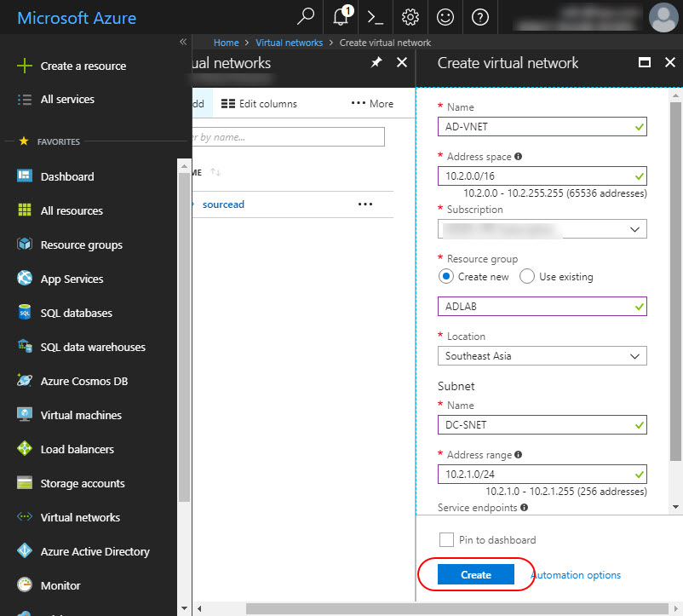Click the Address space field 10.2.0.0/16

[x=542, y=176]
